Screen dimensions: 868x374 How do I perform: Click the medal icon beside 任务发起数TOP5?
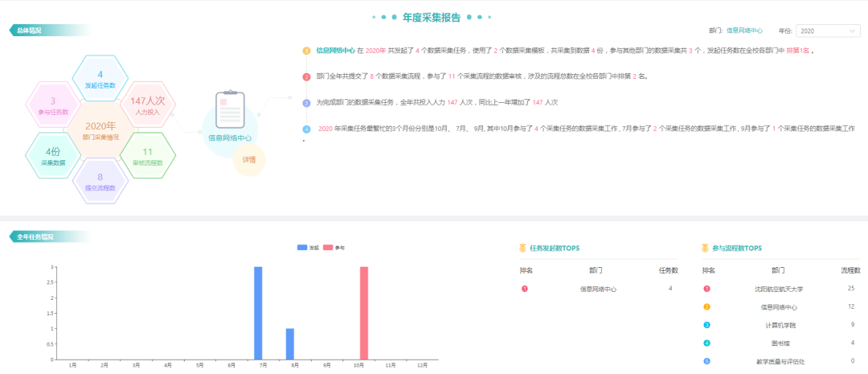point(522,249)
